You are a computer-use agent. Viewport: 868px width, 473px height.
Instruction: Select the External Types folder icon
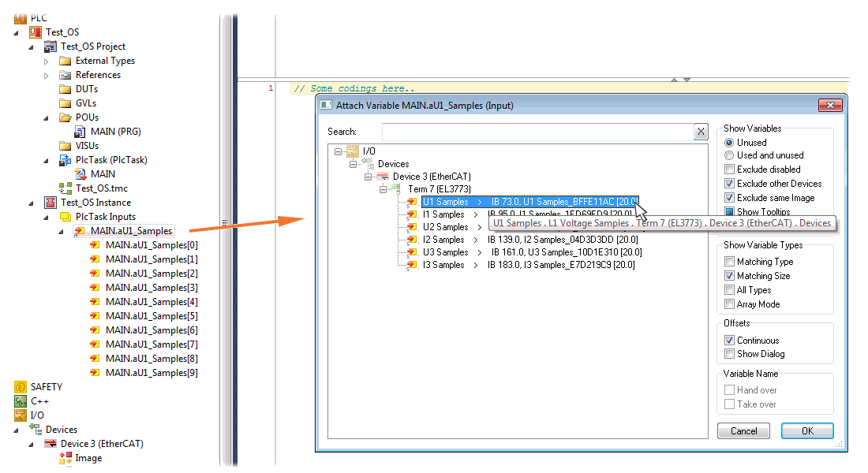click(65, 61)
